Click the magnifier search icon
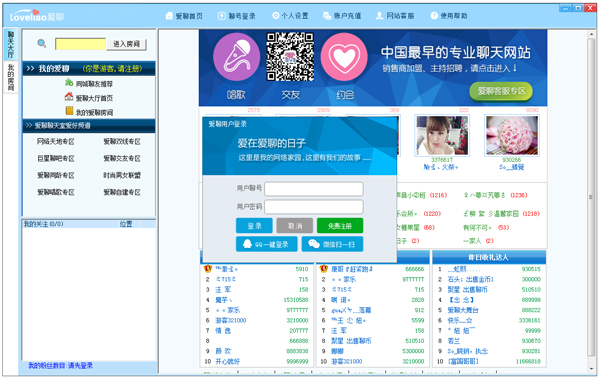This screenshot has height=378, width=600. [x=41, y=43]
